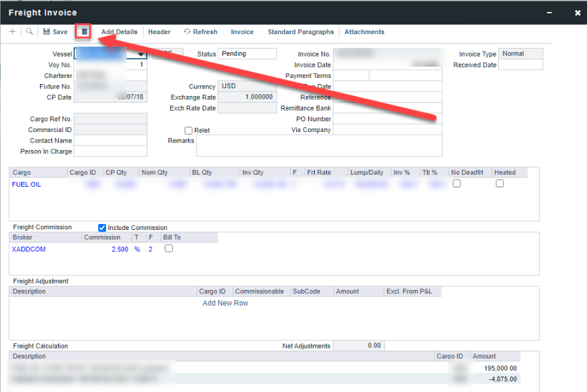Enable the Heated checkbox for Fuel Oil
The width and height of the screenshot is (587, 392).
pos(500,184)
